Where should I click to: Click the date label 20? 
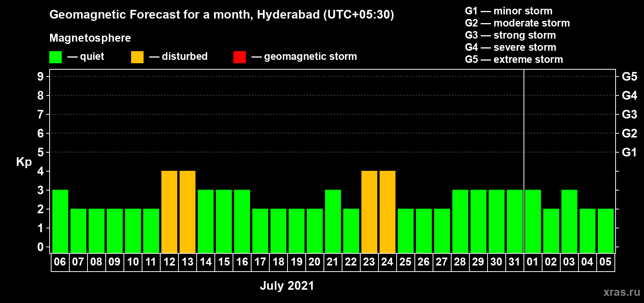coord(314,262)
